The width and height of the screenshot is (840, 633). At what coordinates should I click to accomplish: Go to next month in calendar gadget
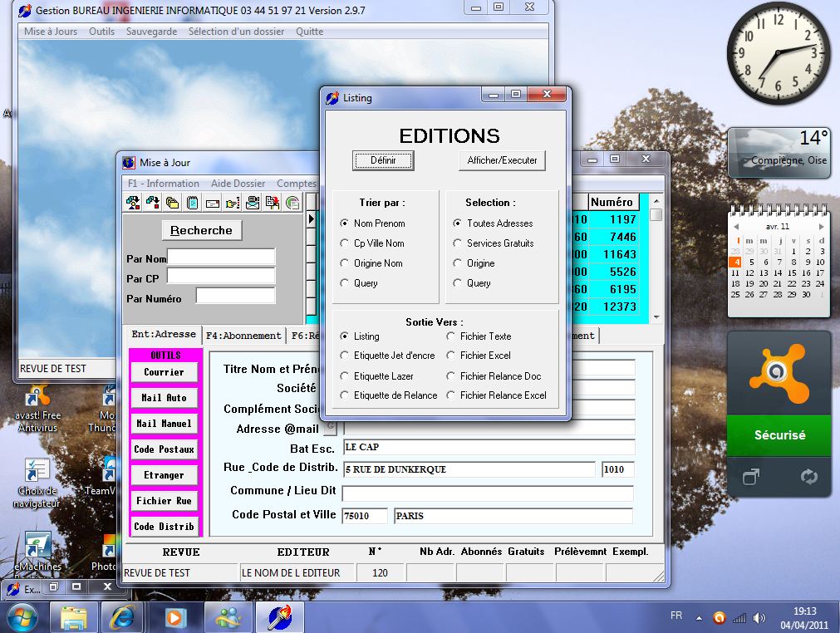tap(820, 226)
